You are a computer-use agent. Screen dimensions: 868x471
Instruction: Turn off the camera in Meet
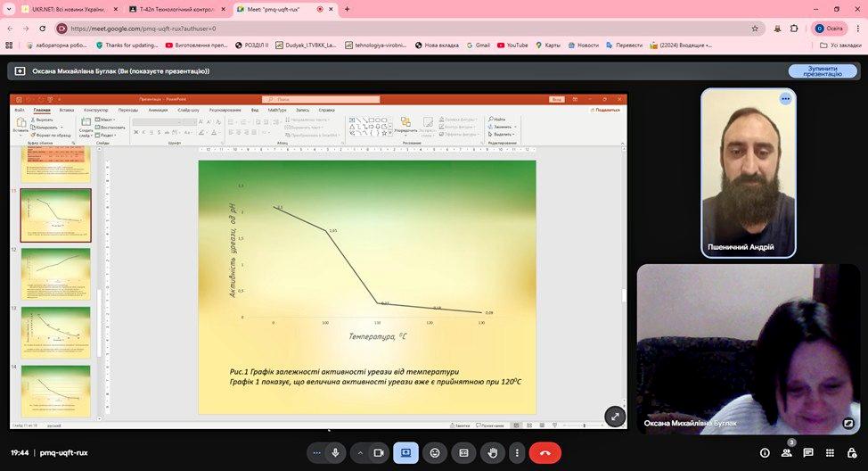[378, 452]
